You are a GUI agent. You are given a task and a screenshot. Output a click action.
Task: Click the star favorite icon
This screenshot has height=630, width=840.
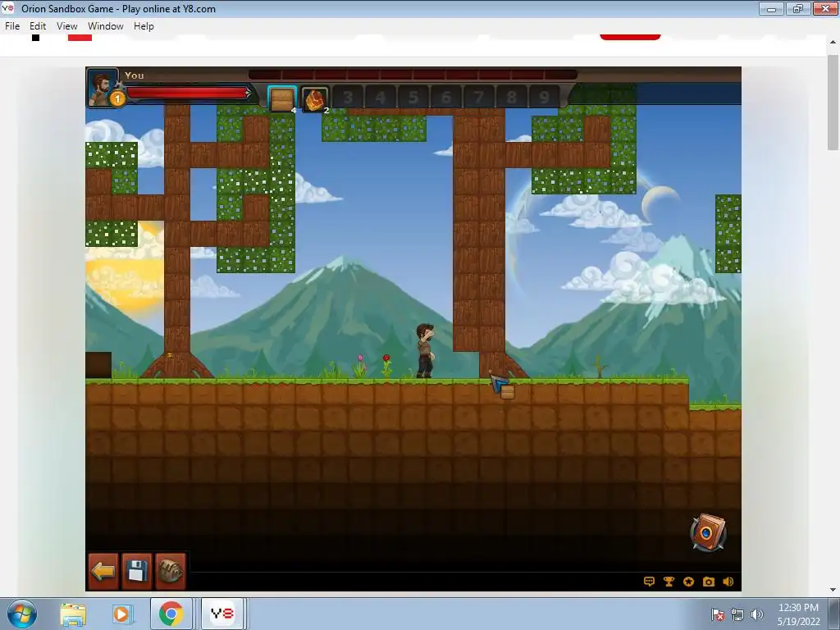click(x=688, y=582)
